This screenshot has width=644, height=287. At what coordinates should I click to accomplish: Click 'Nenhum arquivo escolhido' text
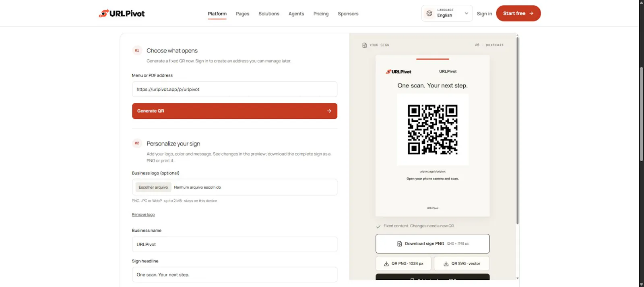pos(197,187)
